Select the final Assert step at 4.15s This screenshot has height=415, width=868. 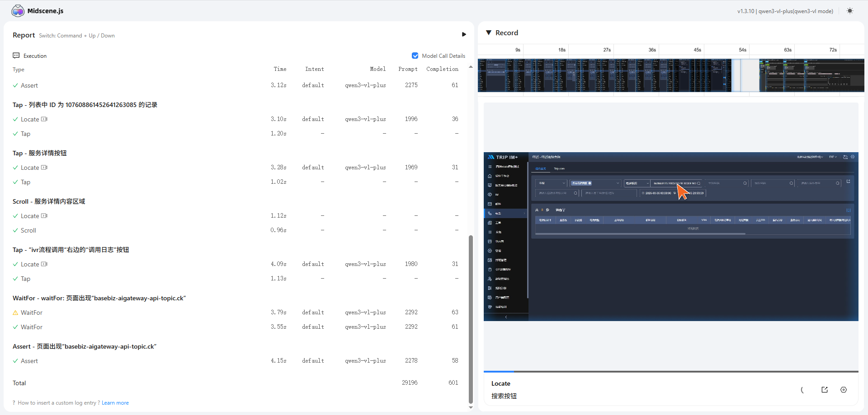coord(29,361)
